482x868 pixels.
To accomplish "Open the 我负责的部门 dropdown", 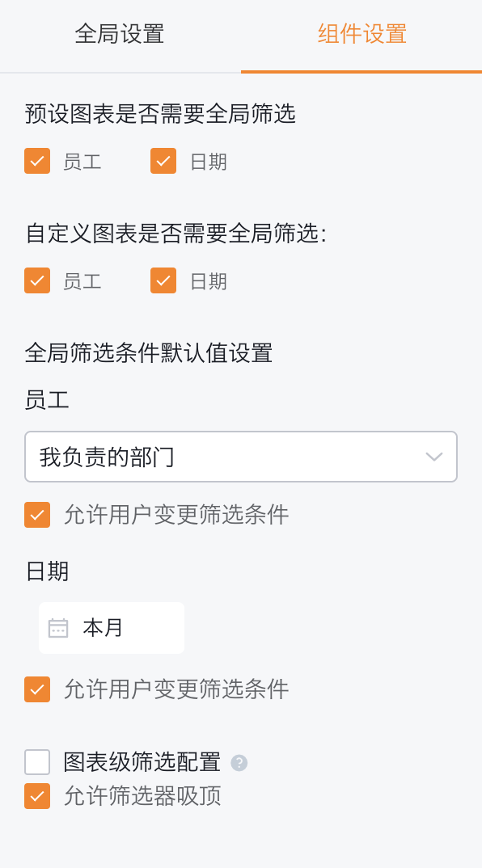I will click(241, 457).
